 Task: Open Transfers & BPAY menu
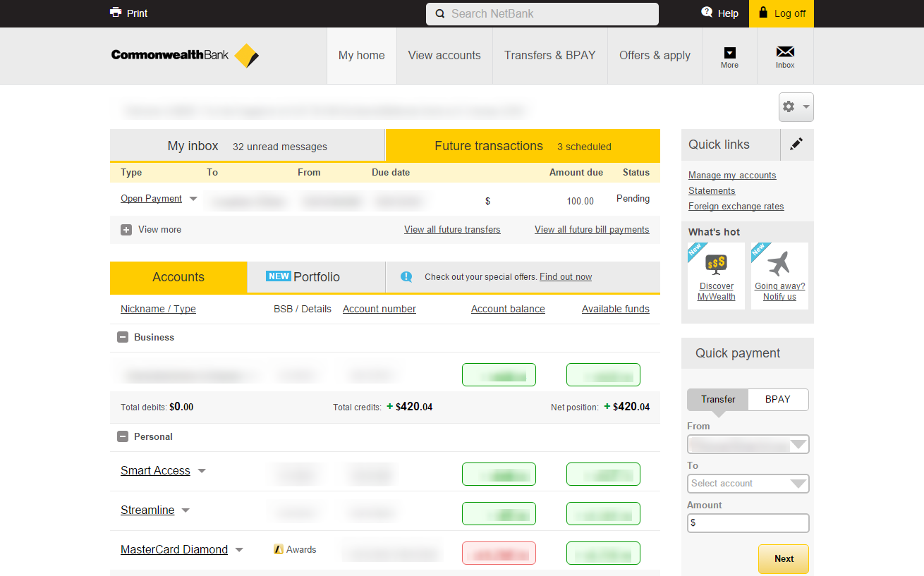click(x=550, y=56)
